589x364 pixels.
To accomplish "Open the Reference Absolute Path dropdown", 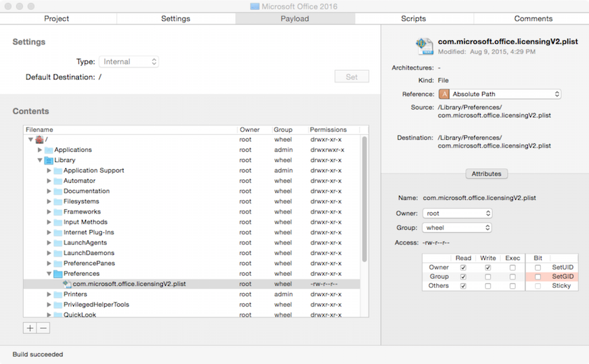I will click(x=500, y=94).
